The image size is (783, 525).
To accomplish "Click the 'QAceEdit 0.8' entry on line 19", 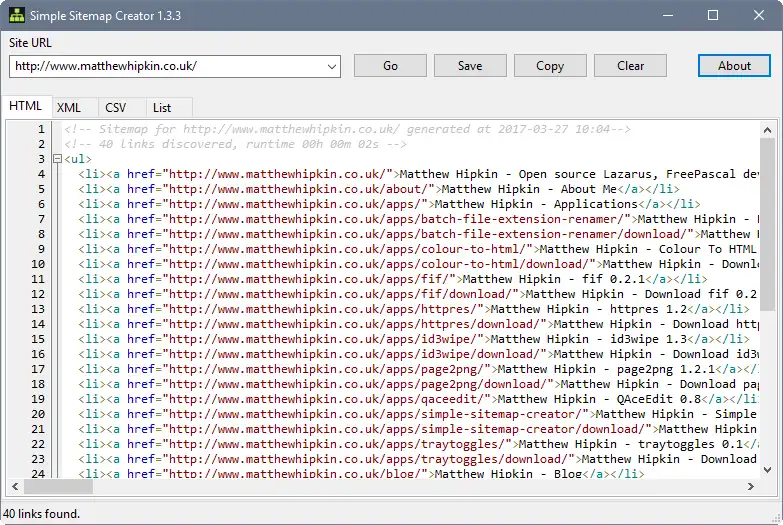I will 659,399.
